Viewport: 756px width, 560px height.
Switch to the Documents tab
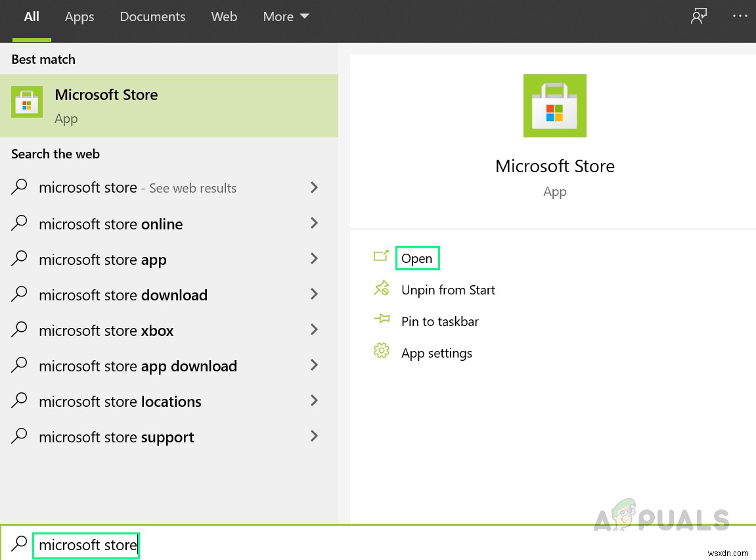tap(152, 16)
